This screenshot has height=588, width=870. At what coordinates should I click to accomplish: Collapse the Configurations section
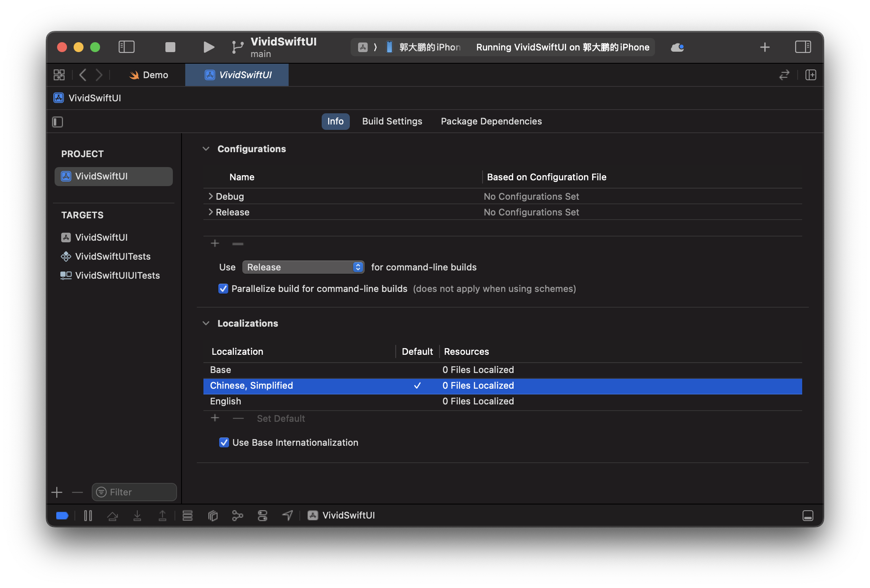tap(206, 149)
